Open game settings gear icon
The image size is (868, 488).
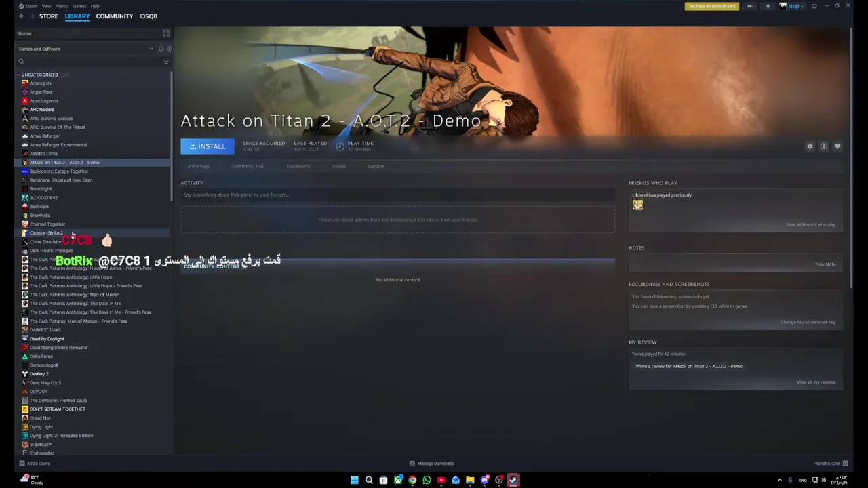[810, 146]
